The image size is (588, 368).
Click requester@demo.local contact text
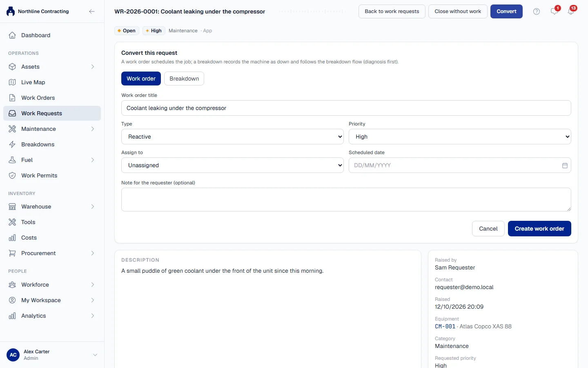[464, 287]
